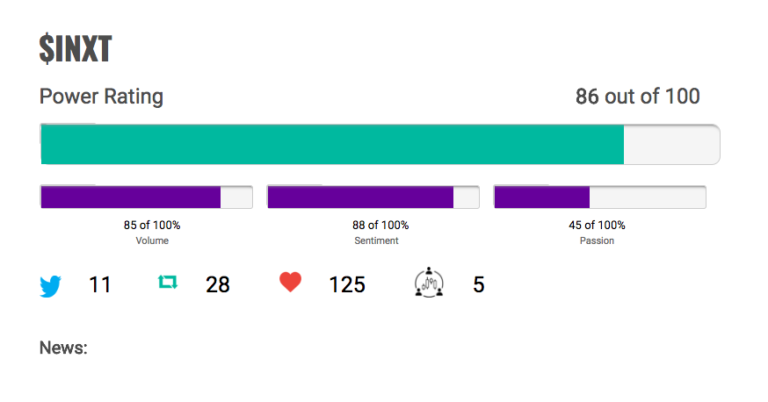Viewport: 768px width, 402px height.
Task: Click the traders community circle icon
Action: coord(429,283)
